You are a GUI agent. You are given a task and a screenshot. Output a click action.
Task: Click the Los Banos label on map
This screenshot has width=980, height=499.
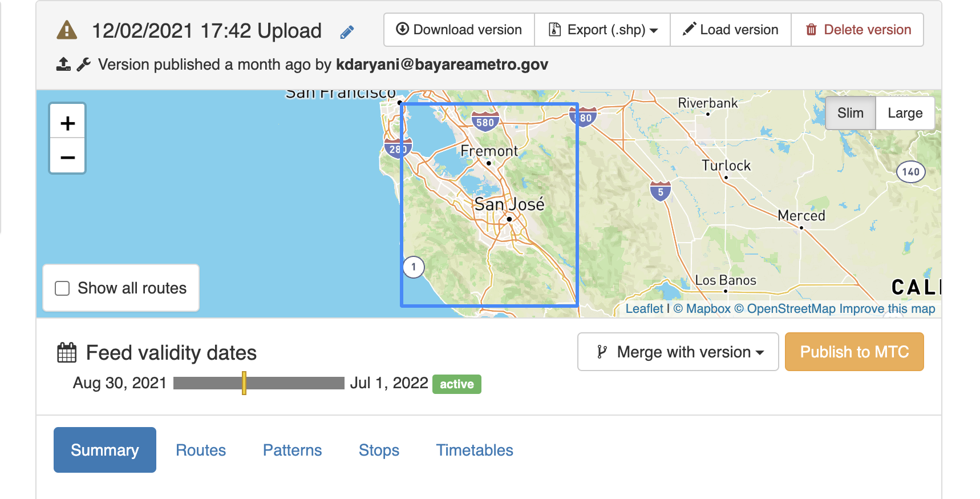726,280
